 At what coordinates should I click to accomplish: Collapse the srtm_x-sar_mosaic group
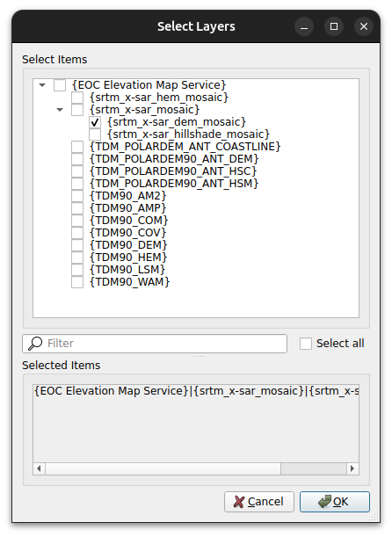[60, 110]
